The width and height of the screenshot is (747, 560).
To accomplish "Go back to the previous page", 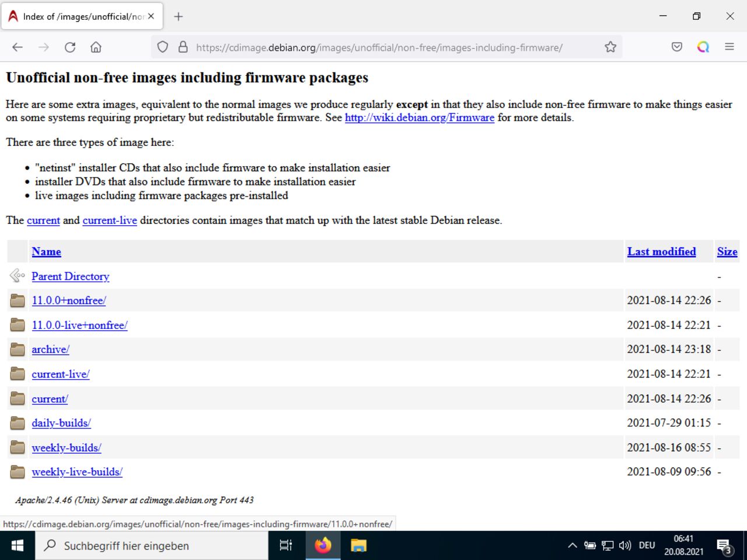I will 18,47.
